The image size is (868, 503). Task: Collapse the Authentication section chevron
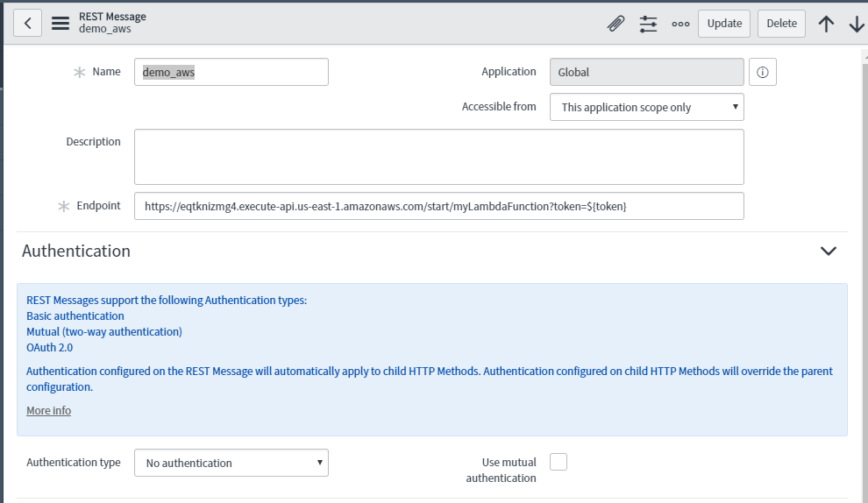pos(829,251)
